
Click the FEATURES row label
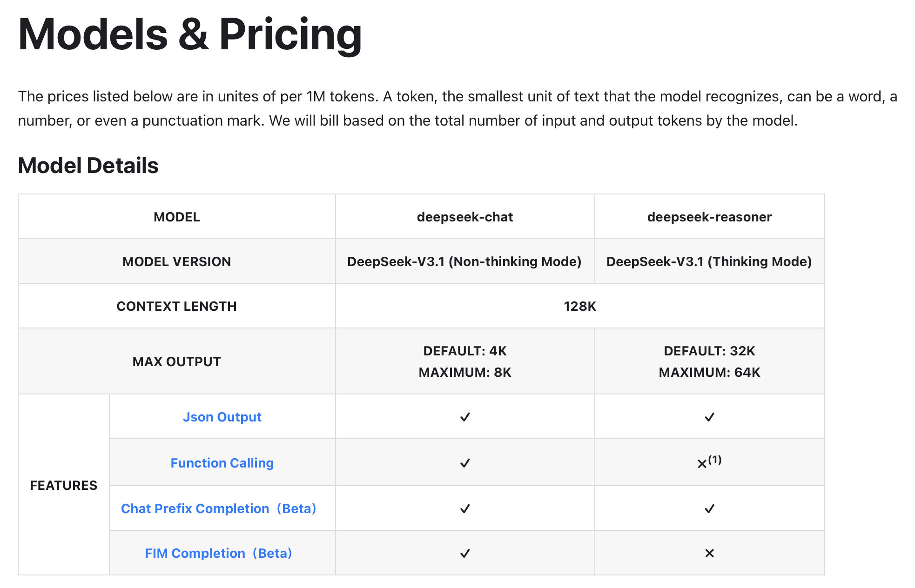64,485
